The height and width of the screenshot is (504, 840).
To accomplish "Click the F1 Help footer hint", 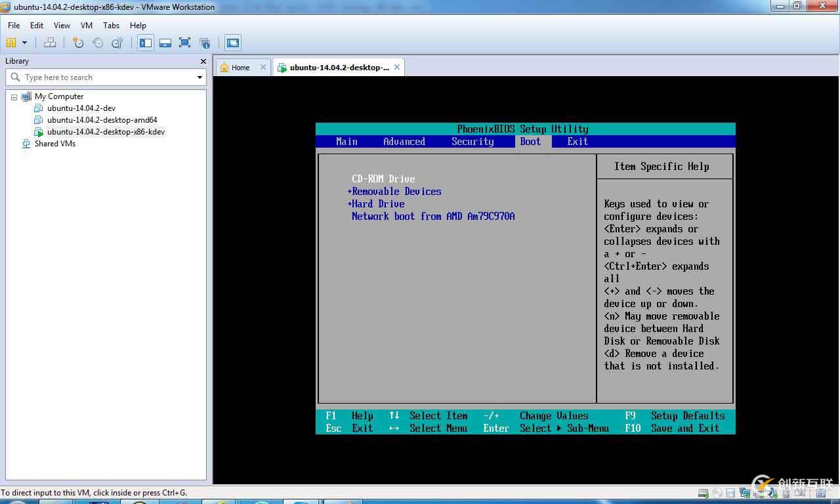I will pyautogui.click(x=349, y=416).
